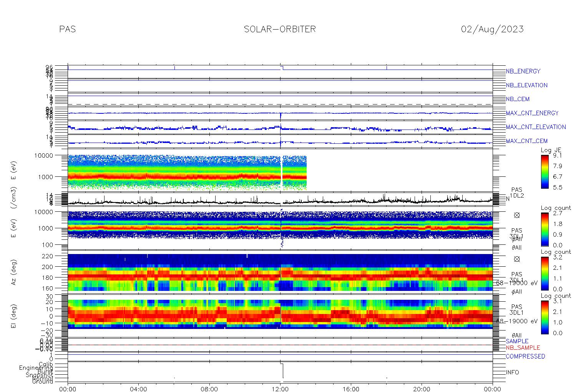581x392 pixels.
Task: Click the (/cm3) density axis title
Action: pyautogui.click(x=14, y=198)
